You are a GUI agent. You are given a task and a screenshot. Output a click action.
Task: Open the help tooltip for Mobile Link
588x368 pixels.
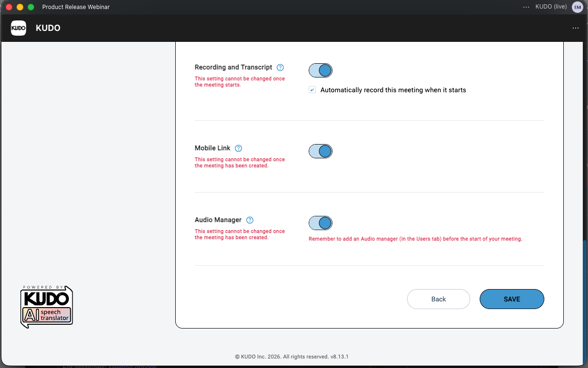pos(238,148)
